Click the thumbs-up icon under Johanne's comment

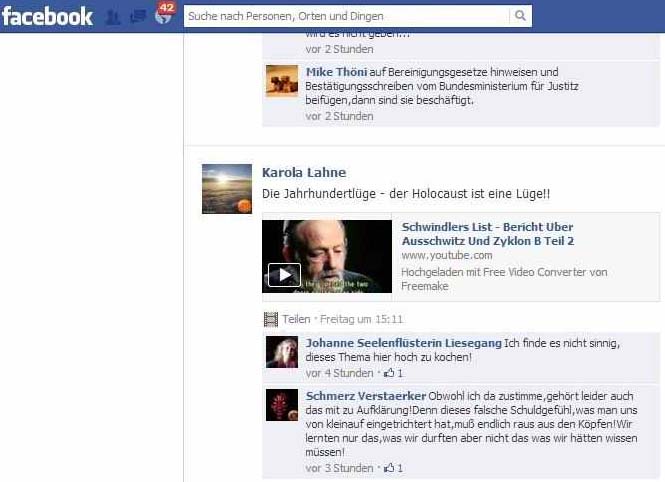390,373
